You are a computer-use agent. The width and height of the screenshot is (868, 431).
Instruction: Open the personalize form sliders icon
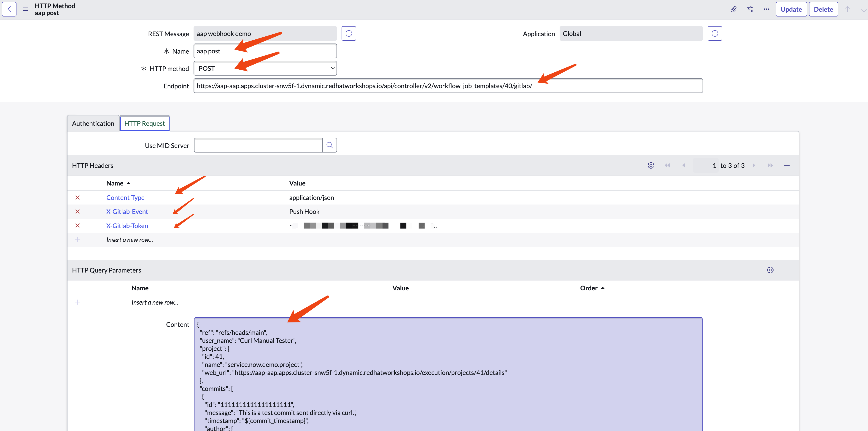pos(750,9)
